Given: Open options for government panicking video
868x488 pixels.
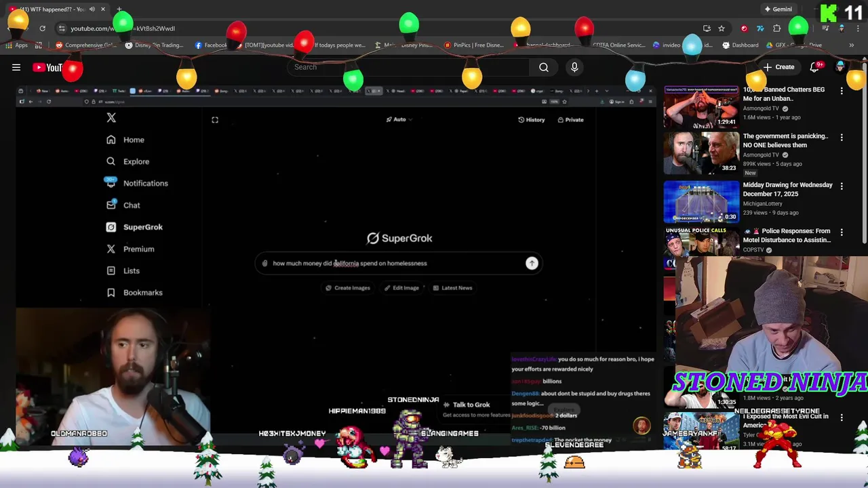Looking at the screenshot, I should click(x=842, y=137).
